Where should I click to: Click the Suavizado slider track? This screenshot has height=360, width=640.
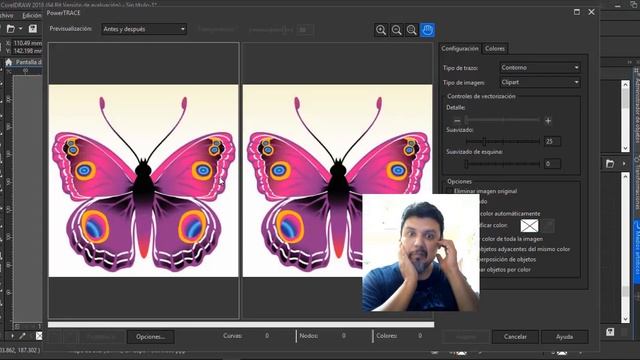[x=502, y=141]
